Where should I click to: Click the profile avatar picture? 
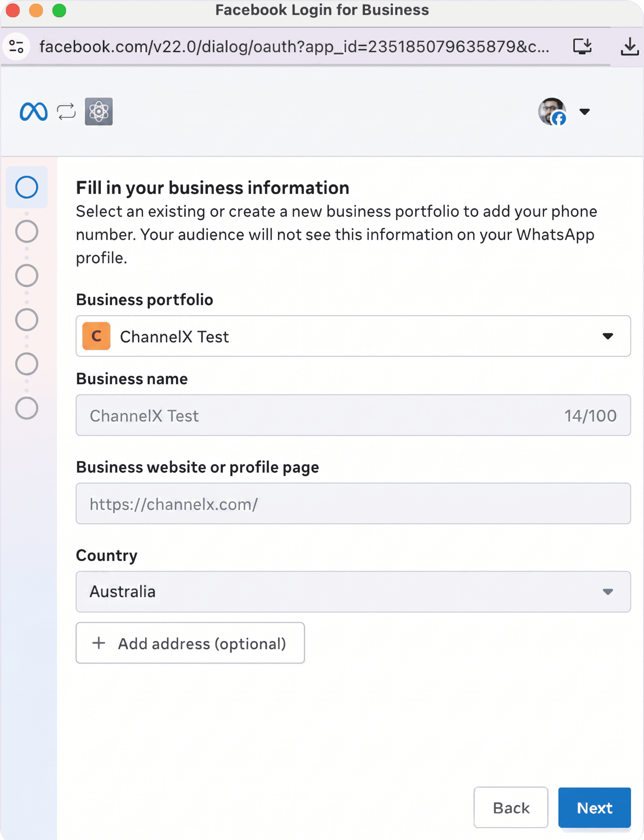(552, 111)
